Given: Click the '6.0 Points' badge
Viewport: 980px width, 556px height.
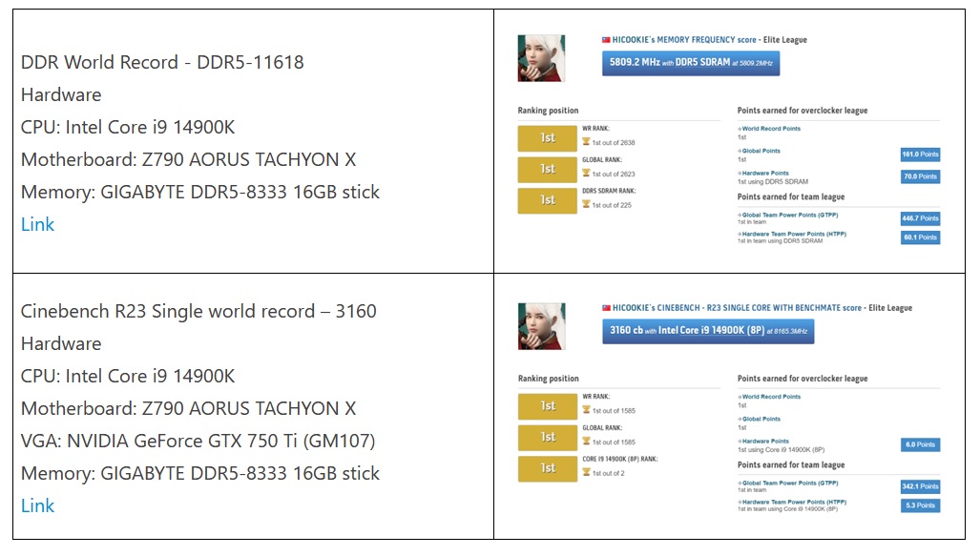Looking at the screenshot, I should [920, 444].
